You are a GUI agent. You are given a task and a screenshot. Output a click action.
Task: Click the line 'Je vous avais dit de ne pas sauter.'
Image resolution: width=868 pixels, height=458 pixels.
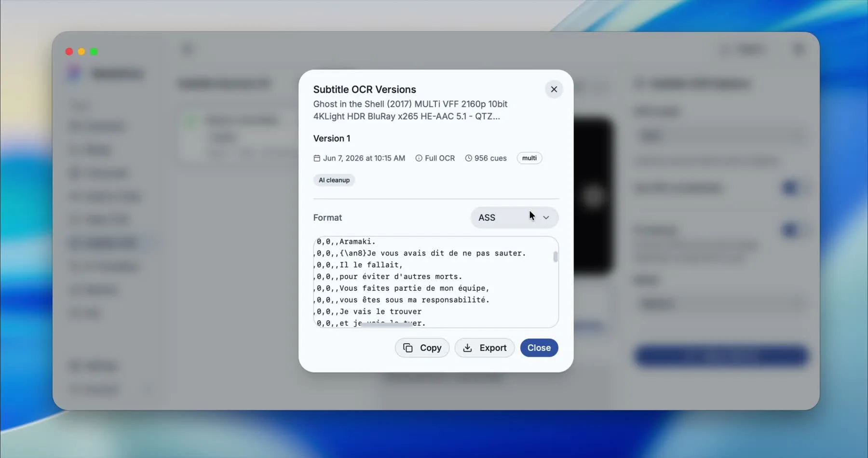pyautogui.click(x=446, y=253)
